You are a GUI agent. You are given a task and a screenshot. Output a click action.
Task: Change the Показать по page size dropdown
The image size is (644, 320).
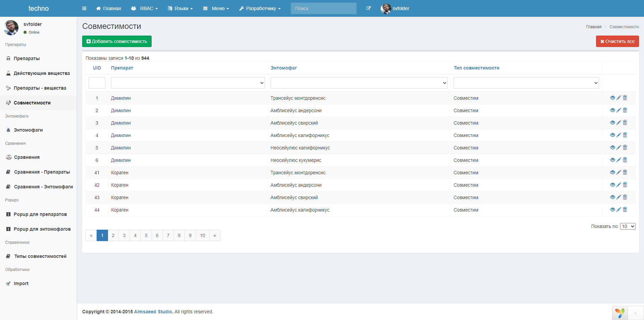(x=628, y=226)
